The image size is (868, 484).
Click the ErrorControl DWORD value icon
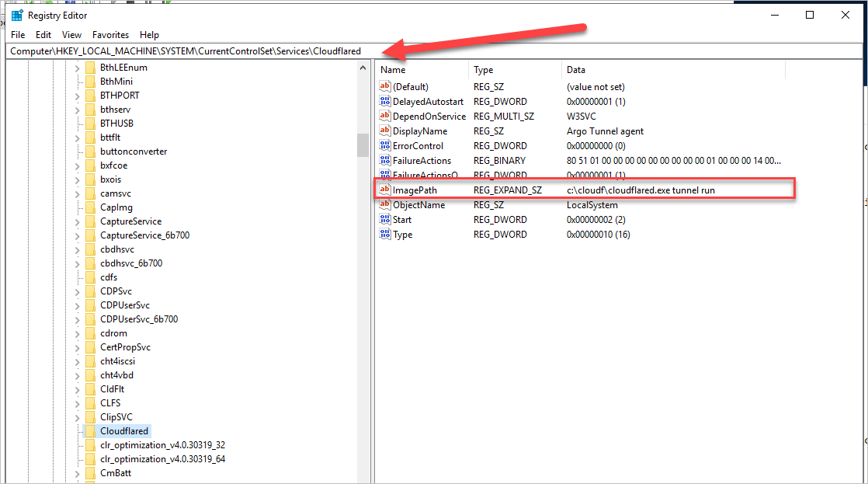385,145
